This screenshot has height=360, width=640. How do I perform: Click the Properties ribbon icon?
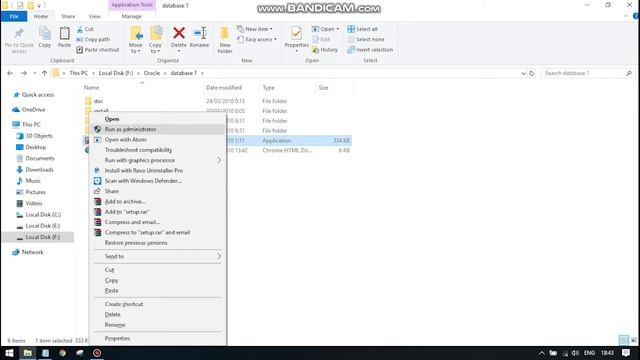296,33
